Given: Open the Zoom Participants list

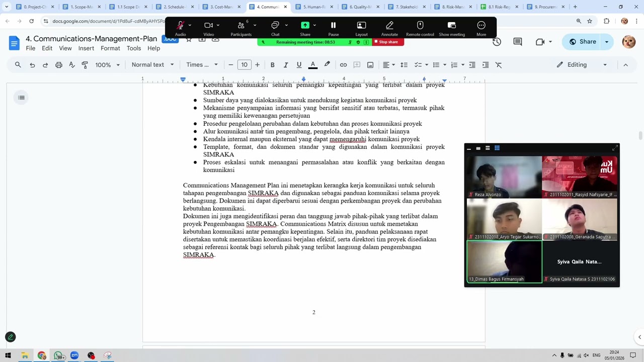Looking at the screenshot, I should click(x=241, y=28).
